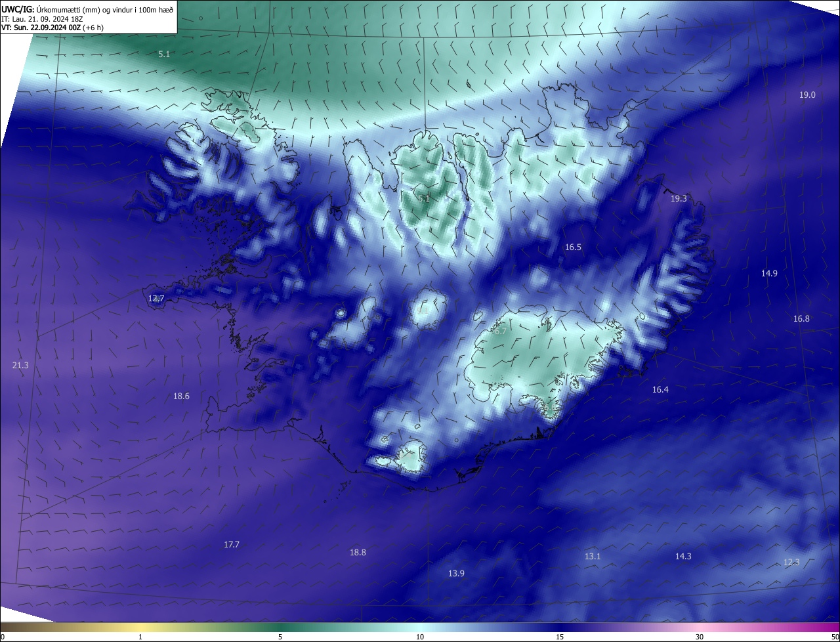The image size is (840, 642).
Task: Click the 16.4 value label on the map
Action: (660, 390)
